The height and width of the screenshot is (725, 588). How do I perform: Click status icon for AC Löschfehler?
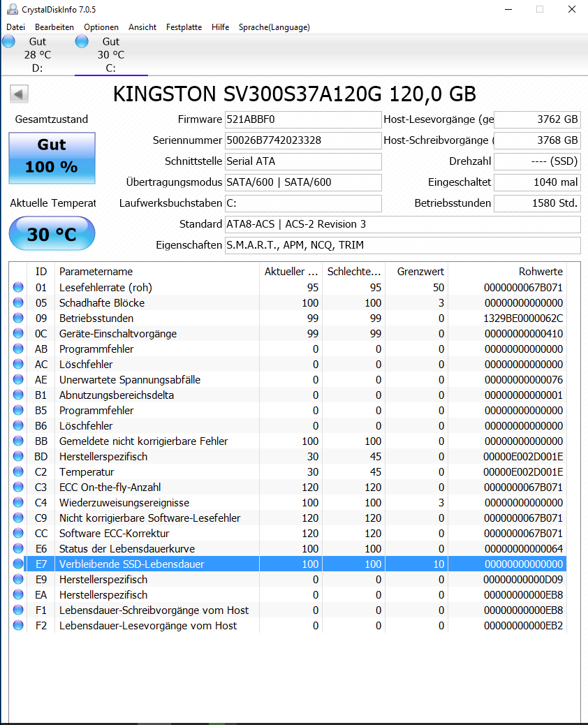pos(18,364)
